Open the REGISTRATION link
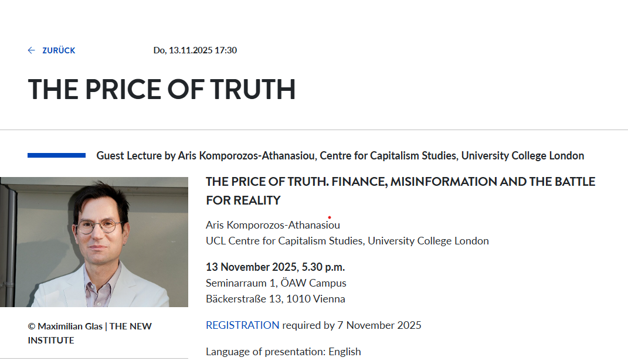 [242, 325]
